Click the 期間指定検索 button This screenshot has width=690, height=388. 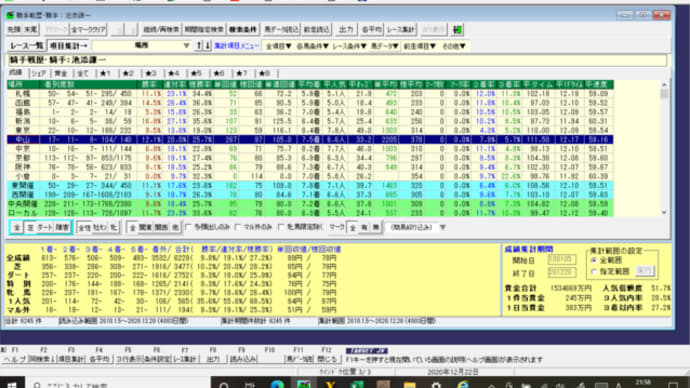coord(204,29)
